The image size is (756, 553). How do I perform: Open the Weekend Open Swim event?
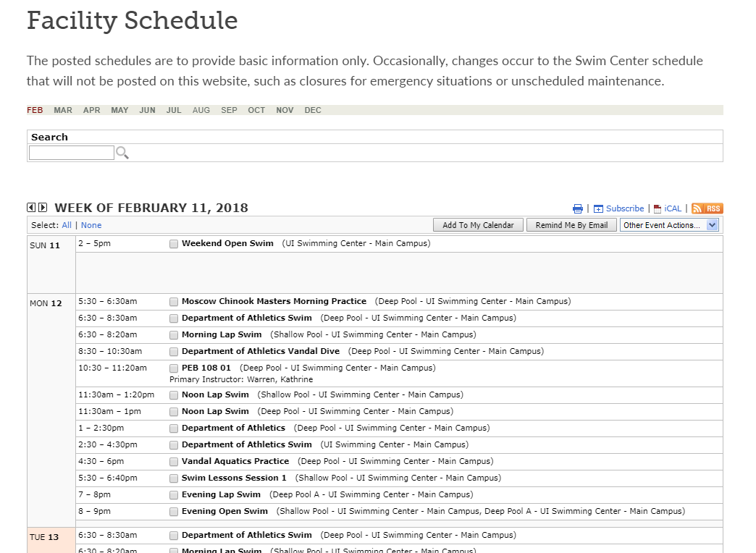click(227, 243)
